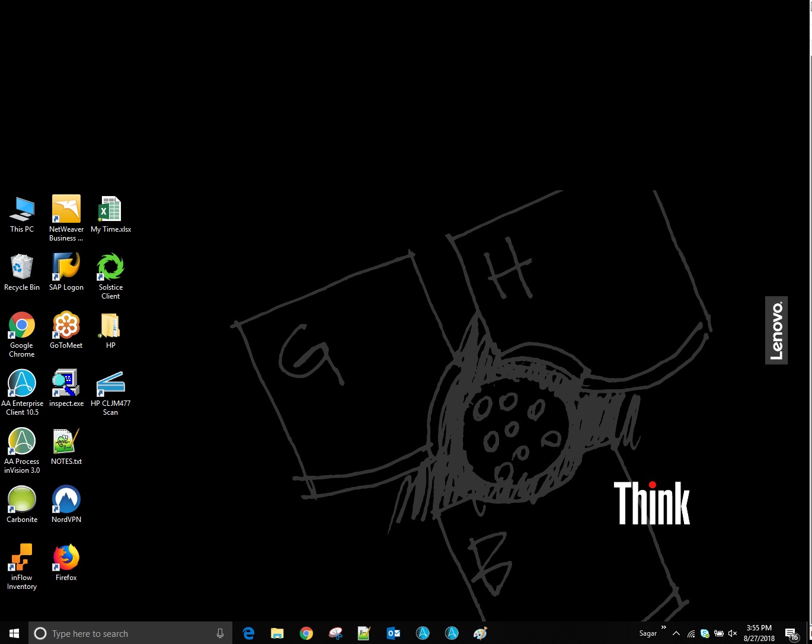Select the SAP Logon shortcut
Screen dimensions: 812x644
[66, 273]
